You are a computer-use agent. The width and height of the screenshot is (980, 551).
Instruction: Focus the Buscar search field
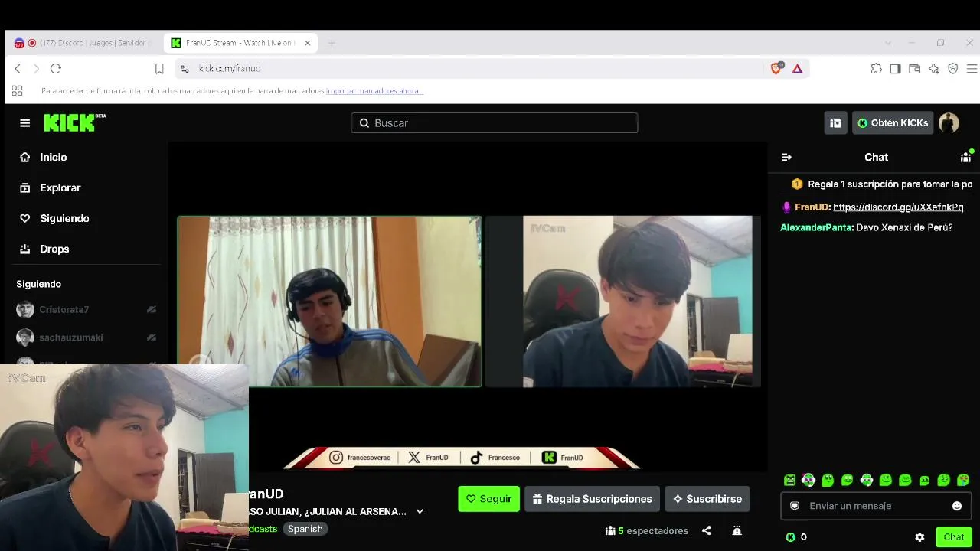(495, 123)
